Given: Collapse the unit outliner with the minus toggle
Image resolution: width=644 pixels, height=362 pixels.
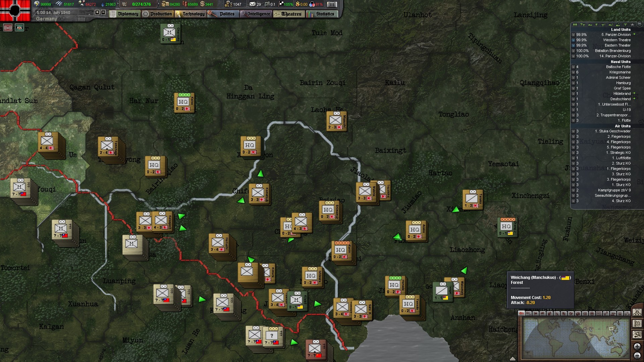Looking at the screenshot, I should point(639,25).
